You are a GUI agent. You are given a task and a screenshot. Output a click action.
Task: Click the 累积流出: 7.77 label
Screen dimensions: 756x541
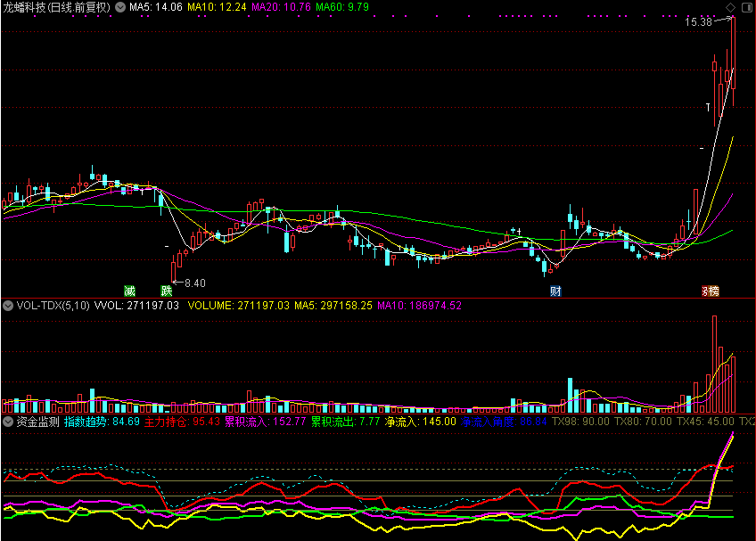[346, 422]
